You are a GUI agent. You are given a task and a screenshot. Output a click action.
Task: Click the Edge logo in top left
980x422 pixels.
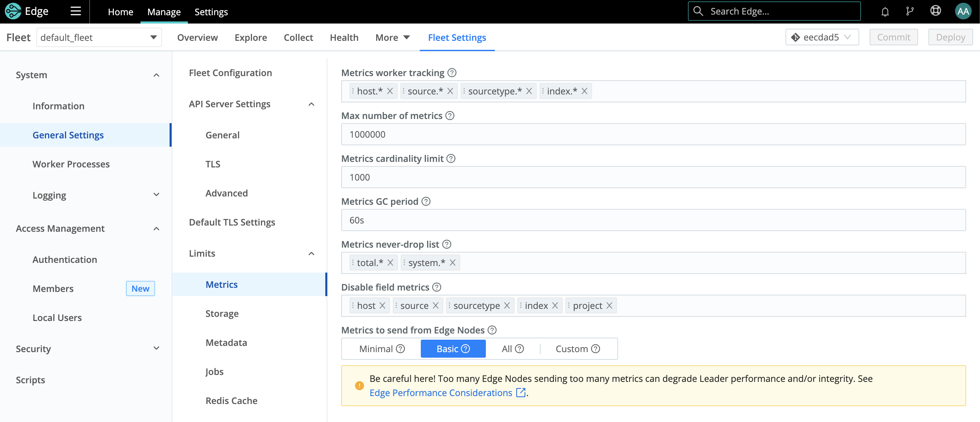pos(27,11)
